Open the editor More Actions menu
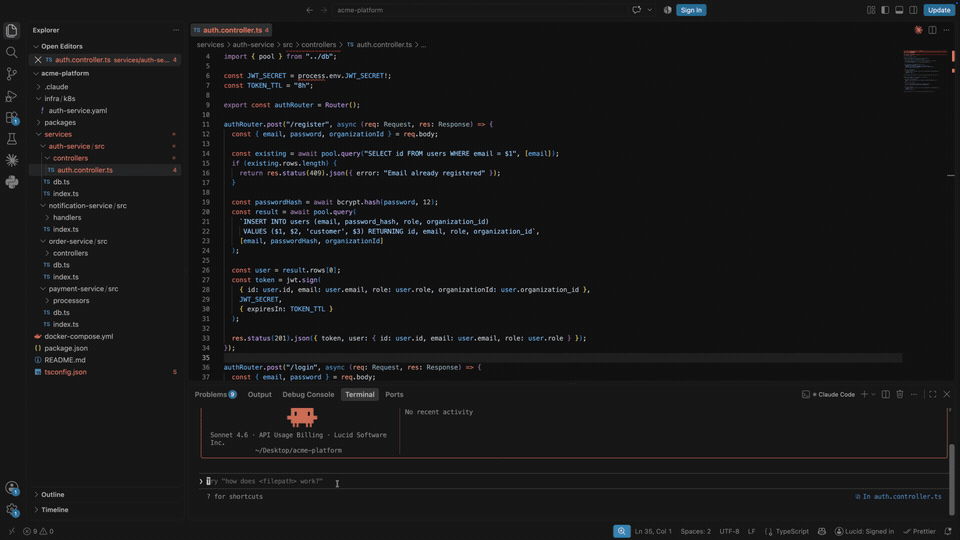 click(947, 30)
